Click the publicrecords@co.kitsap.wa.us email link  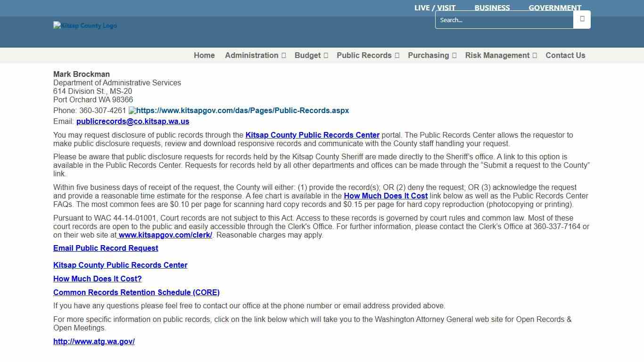coord(132,121)
